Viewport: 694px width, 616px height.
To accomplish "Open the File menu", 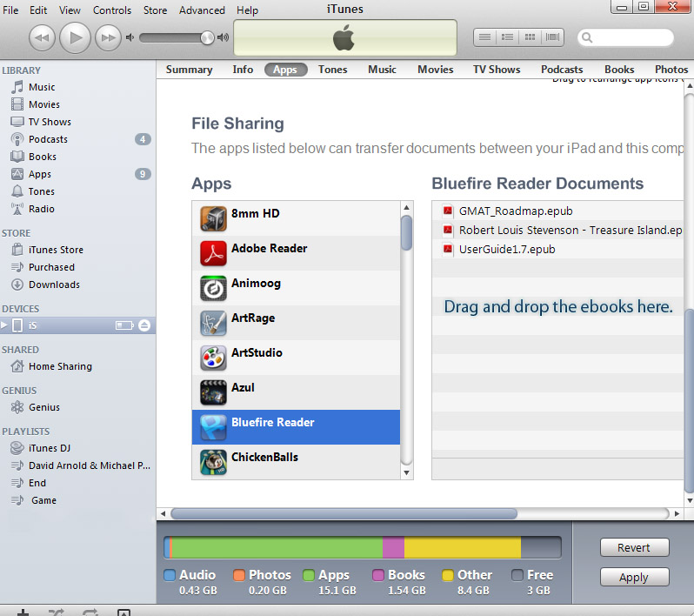I will tap(10, 10).
